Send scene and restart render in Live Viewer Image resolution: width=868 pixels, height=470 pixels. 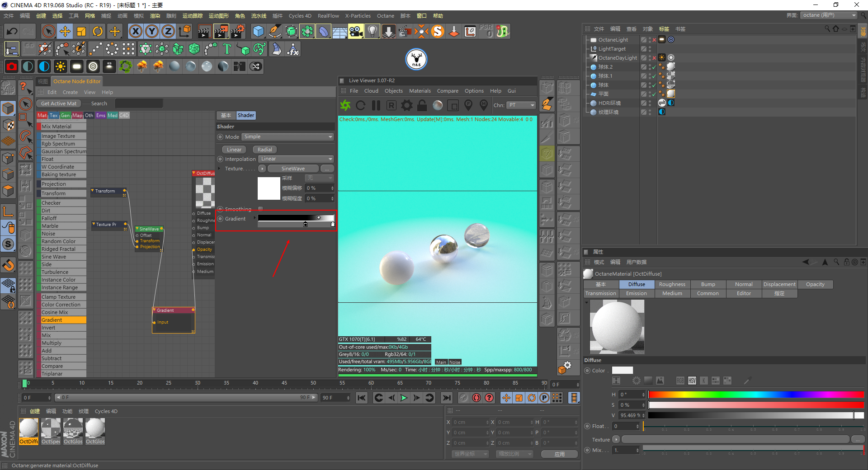pyautogui.click(x=345, y=105)
